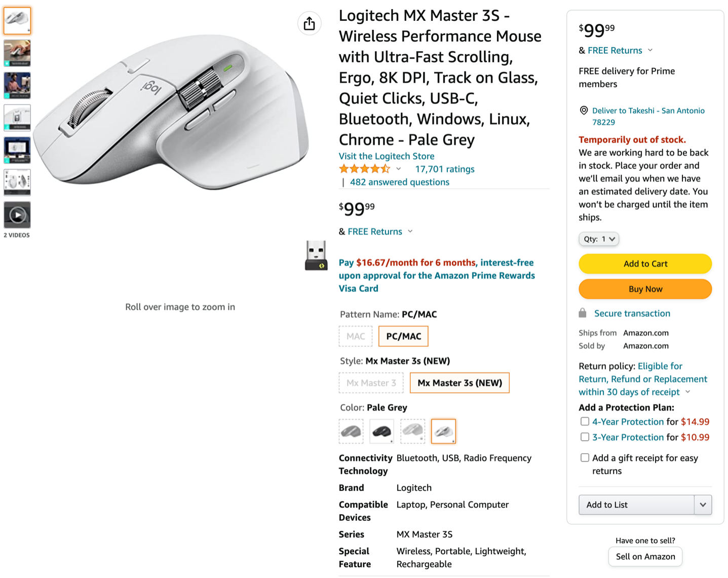Screen dimensions: 728x578
Task: Check the 3-Year Protection option
Action: pos(585,437)
